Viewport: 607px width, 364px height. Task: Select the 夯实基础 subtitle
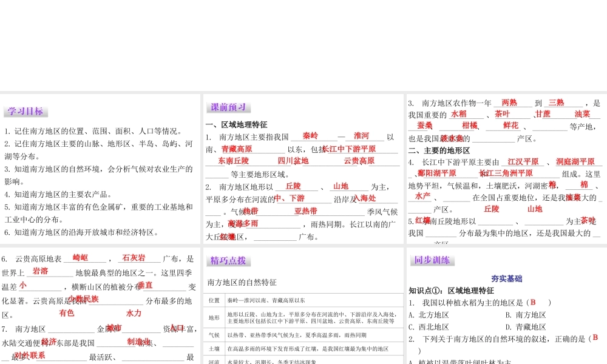507,278
